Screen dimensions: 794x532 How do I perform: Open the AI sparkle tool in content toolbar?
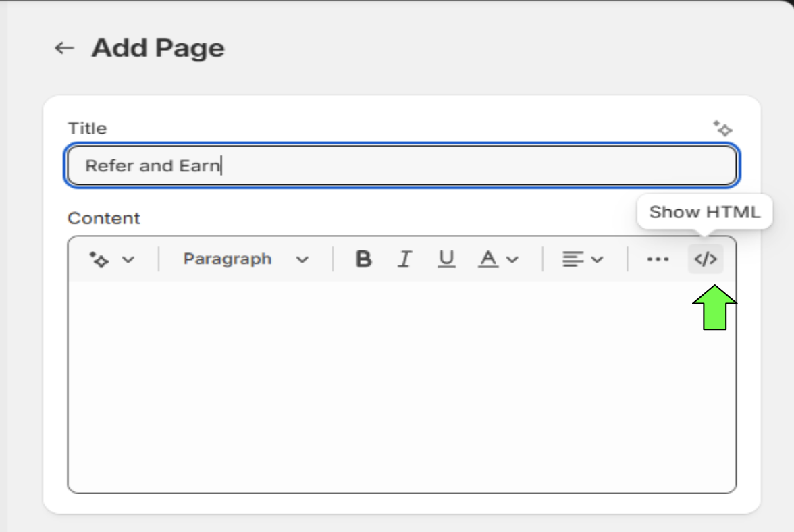pyautogui.click(x=99, y=259)
